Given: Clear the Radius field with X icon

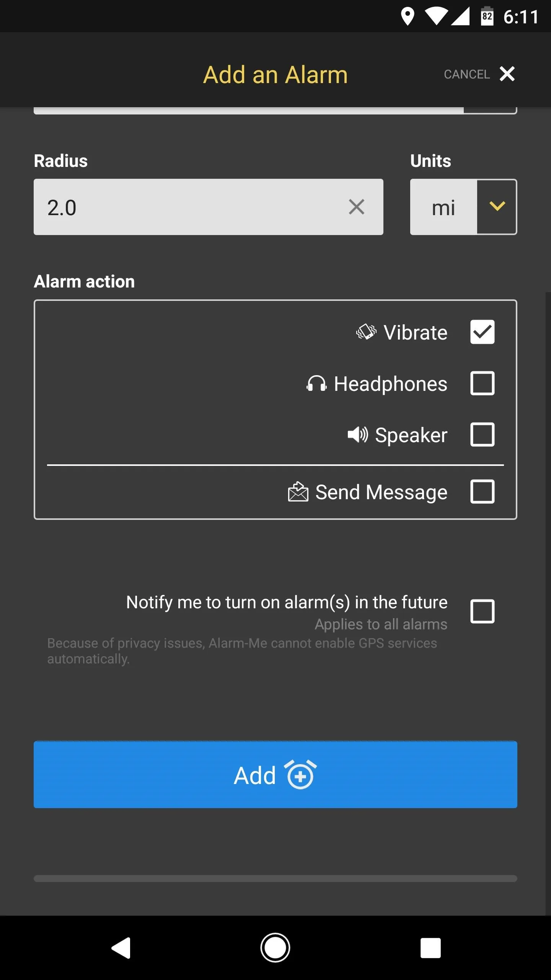Looking at the screenshot, I should point(357,207).
